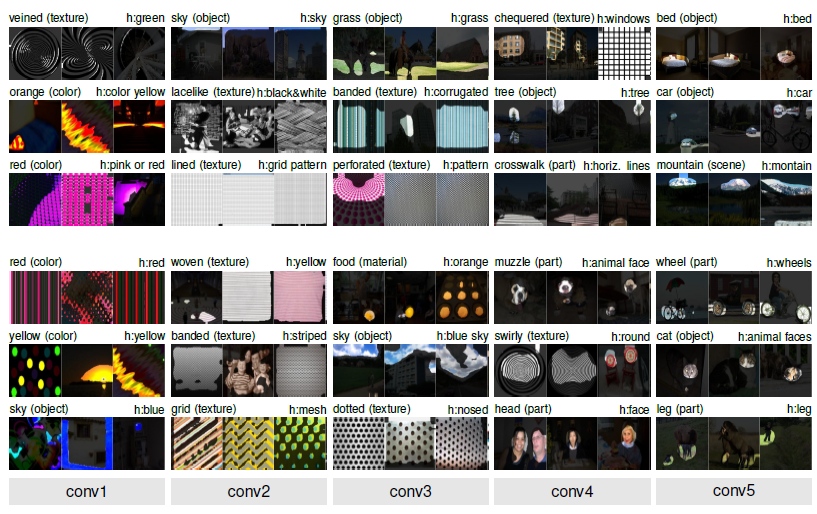Click the 'h:round' annotation

630,337
